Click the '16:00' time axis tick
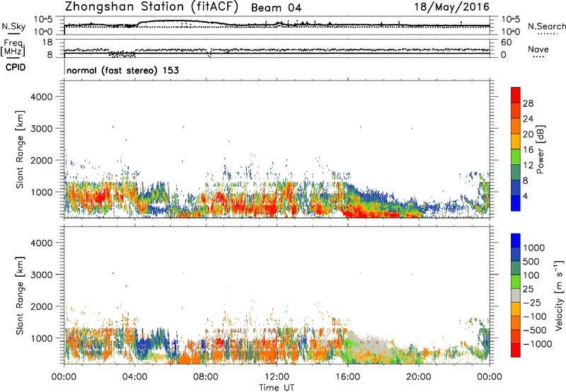 (347, 377)
